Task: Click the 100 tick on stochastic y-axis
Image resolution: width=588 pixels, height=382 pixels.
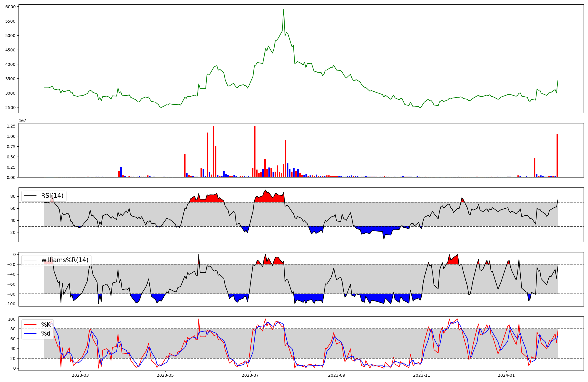Action: [x=12, y=319]
